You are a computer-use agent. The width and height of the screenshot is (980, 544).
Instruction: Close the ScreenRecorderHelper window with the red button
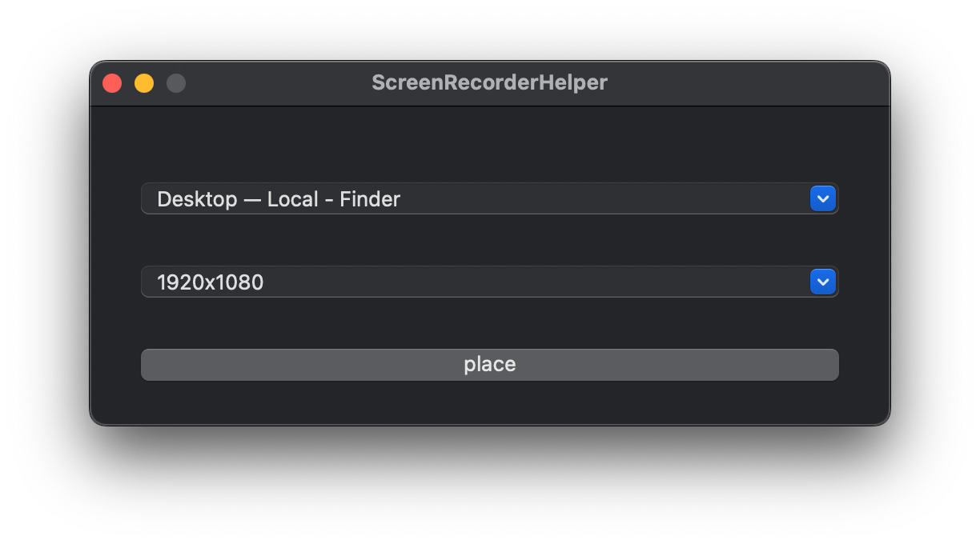[x=112, y=83]
